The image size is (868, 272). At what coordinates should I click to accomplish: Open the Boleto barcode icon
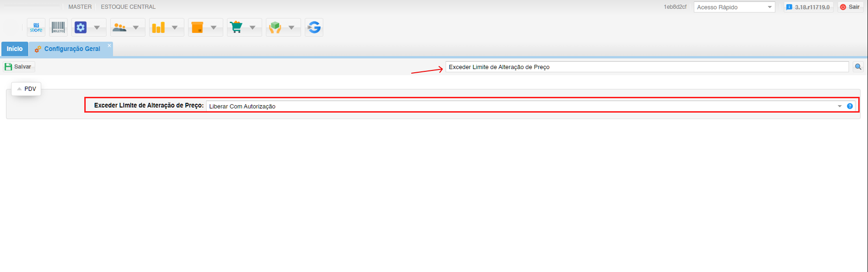click(58, 28)
